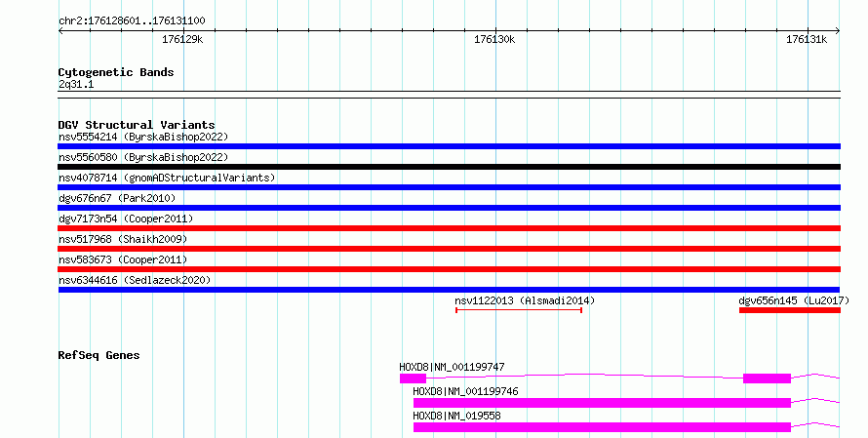
Task: Click the nsv517968 (Shaikh2009) label
Action: click(123, 239)
